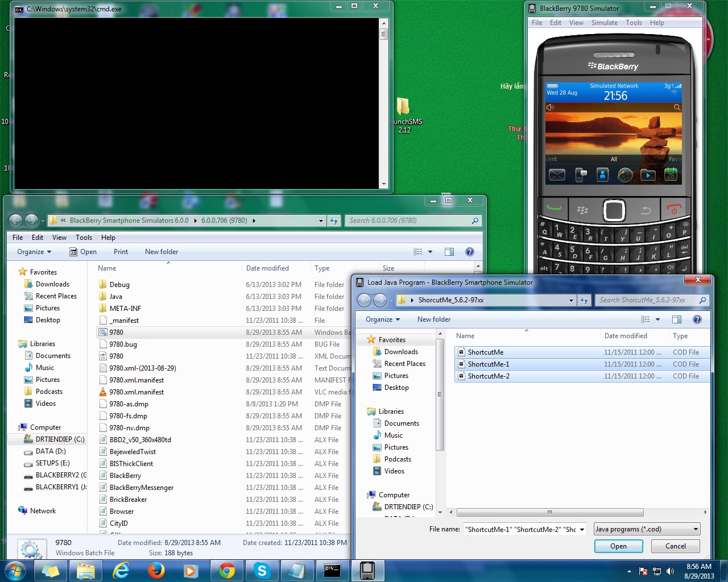Click New folder in Explorer toolbar

[162, 252]
